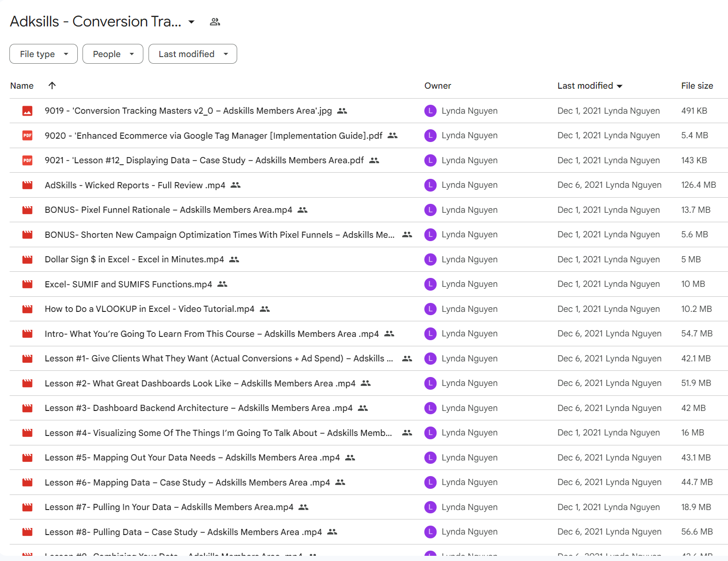This screenshot has width=728, height=561.
Task: Open the File type filter dropdown
Action: (43, 54)
